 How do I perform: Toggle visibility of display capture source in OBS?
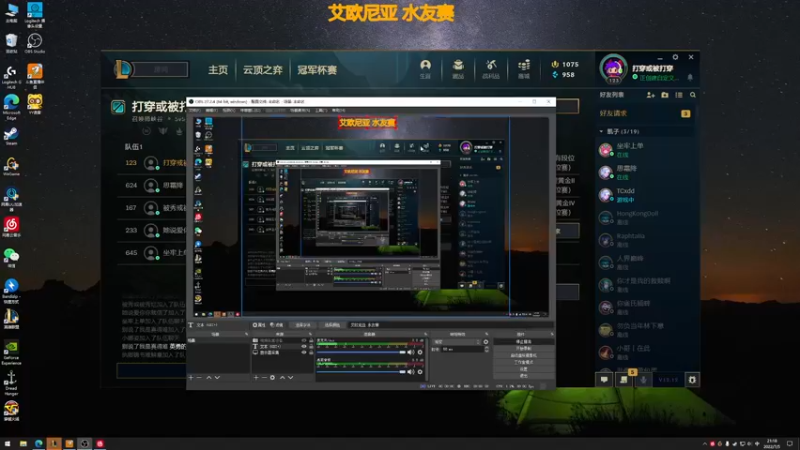[x=304, y=353]
